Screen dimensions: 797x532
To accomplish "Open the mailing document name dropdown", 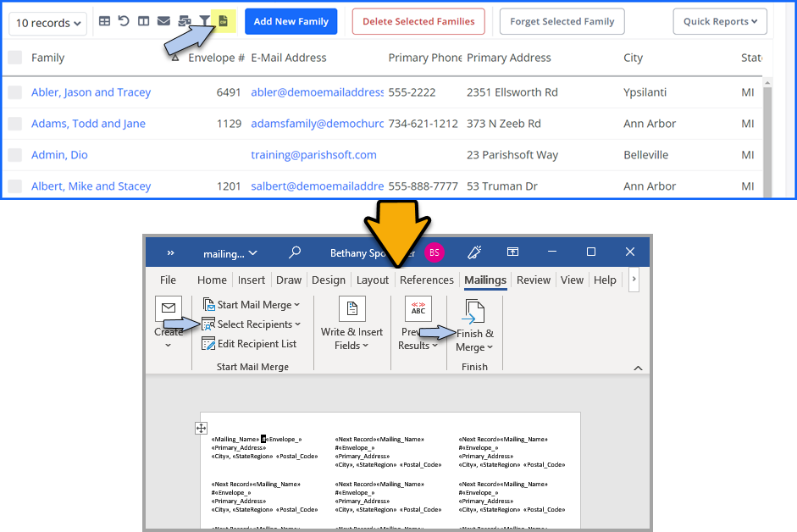I will 230,253.
